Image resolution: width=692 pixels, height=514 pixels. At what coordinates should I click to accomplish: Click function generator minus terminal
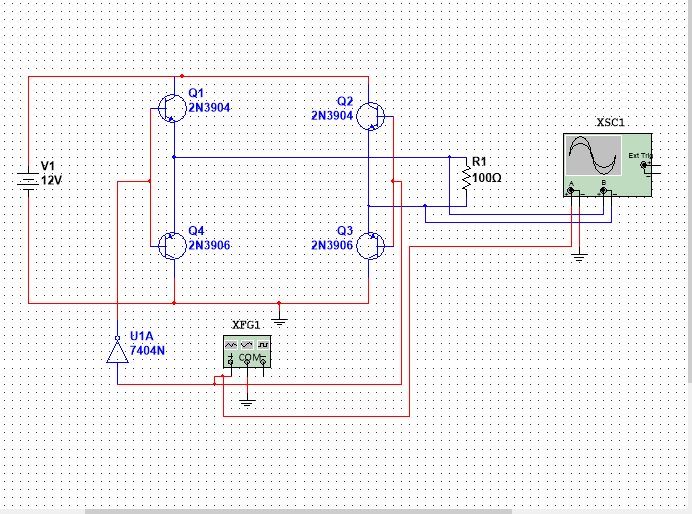[263, 362]
